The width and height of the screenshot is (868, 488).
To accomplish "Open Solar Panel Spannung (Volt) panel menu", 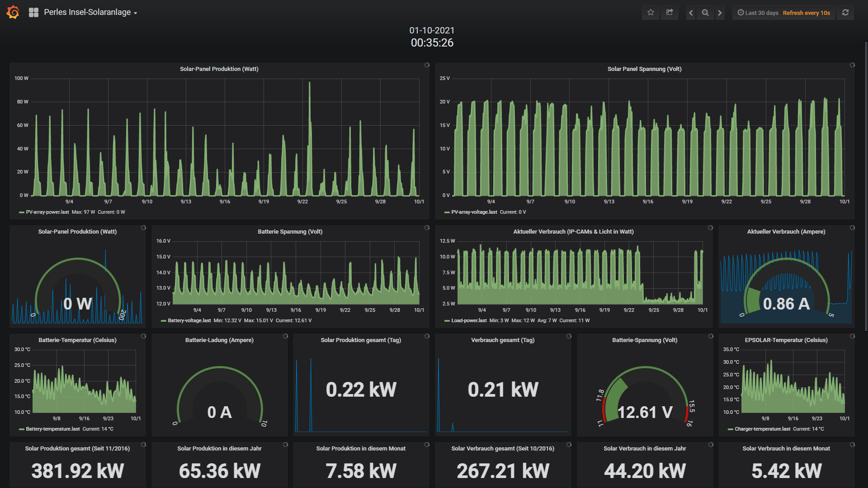I will pyautogui.click(x=644, y=69).
